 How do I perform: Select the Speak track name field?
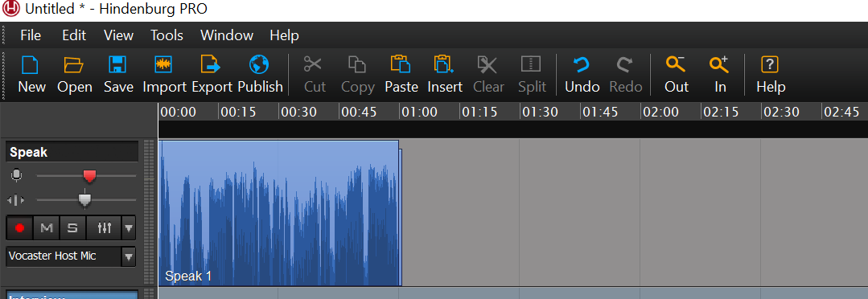point(72,152)
